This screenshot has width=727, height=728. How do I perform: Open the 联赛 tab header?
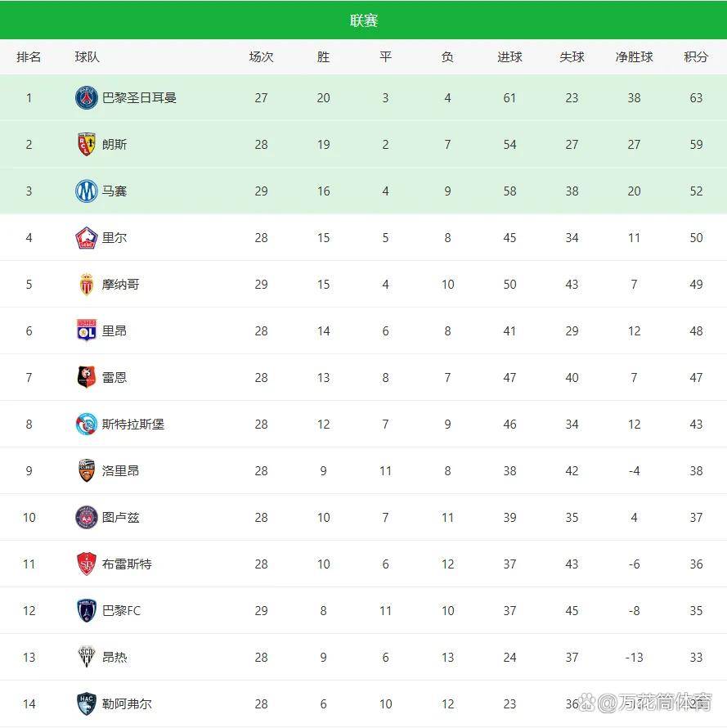coord(364,20)
